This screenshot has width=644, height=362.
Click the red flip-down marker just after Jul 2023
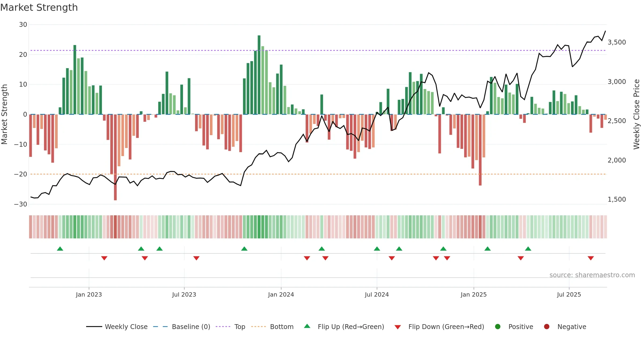(196, 258)
